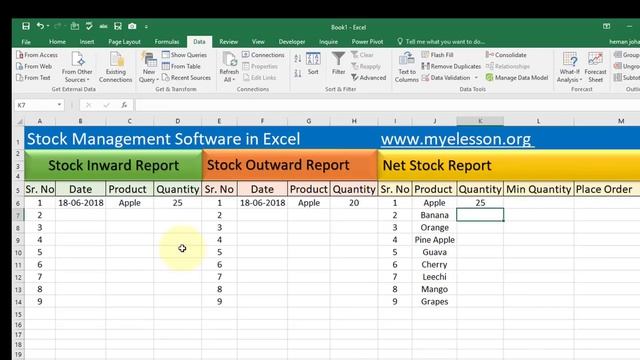
Task: Select column L header
Action: [538, 121]
